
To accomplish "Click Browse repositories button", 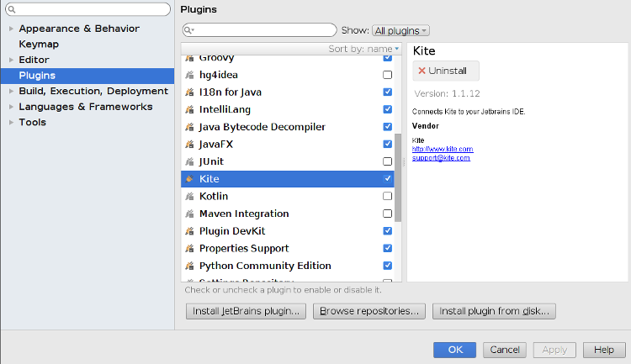I will point(369,311).
